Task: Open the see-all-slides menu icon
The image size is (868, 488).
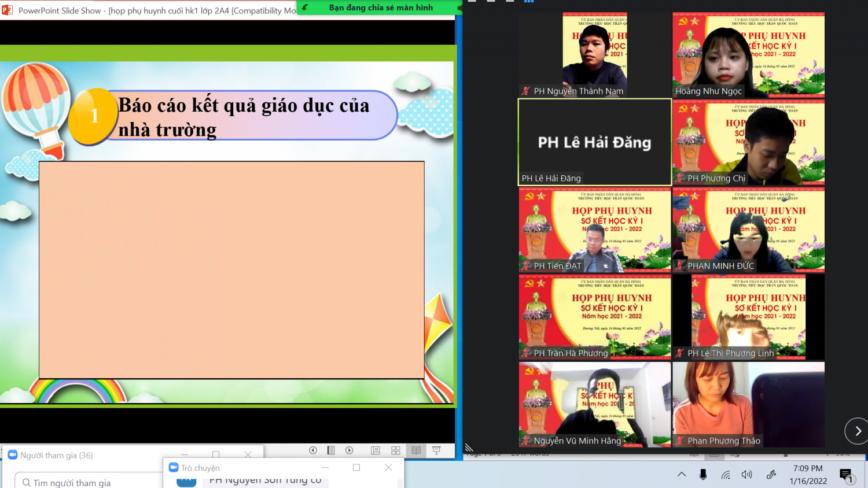Action: click(x=331, y=450)
